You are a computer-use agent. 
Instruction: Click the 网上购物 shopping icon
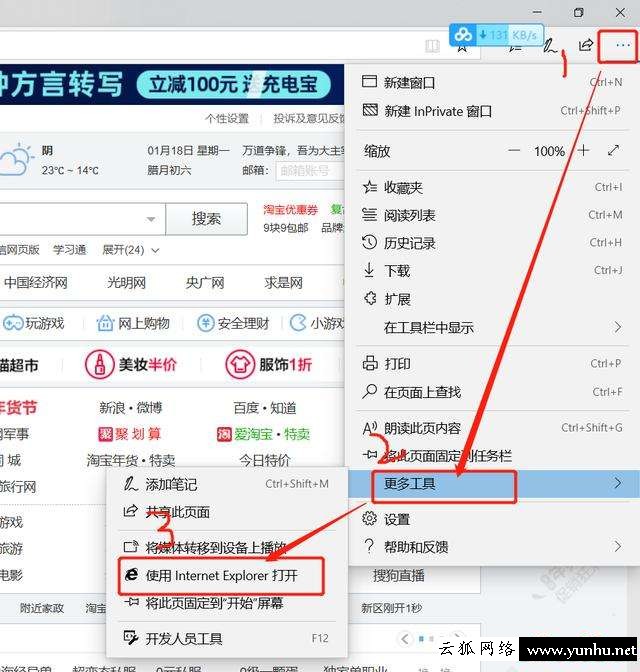[105, 323]
